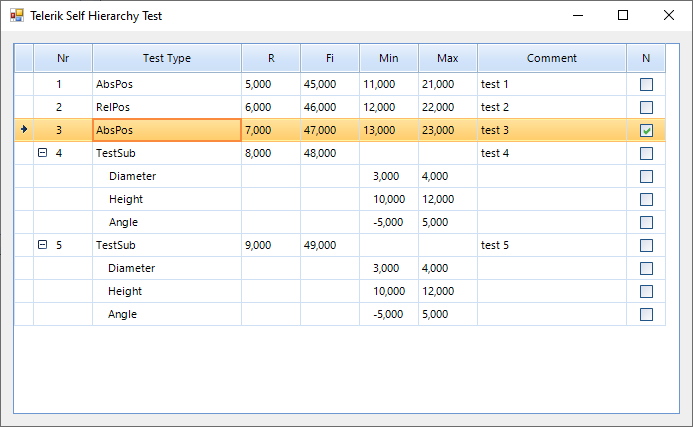This screenshot has width=693, height=427.
Task: Select the highlighted AbsPos cell in row 3
Action: pyautogui.click(x=166, y=130)
